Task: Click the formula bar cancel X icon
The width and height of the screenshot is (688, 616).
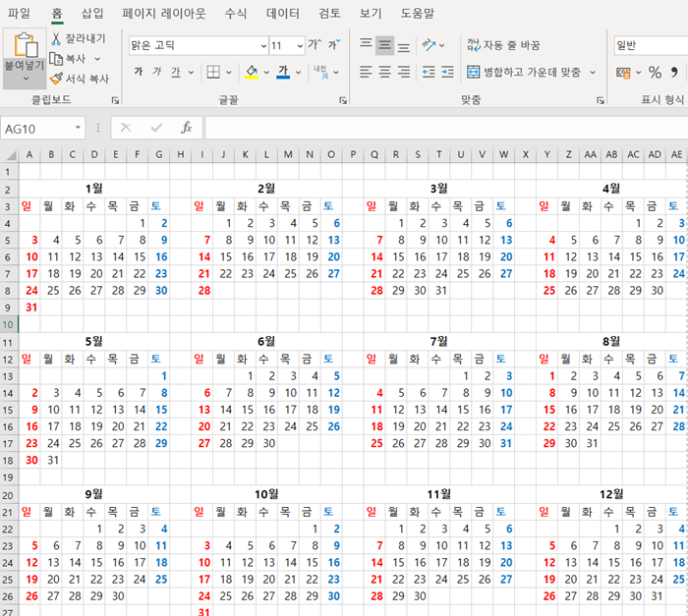Action: tap(126, 128)
